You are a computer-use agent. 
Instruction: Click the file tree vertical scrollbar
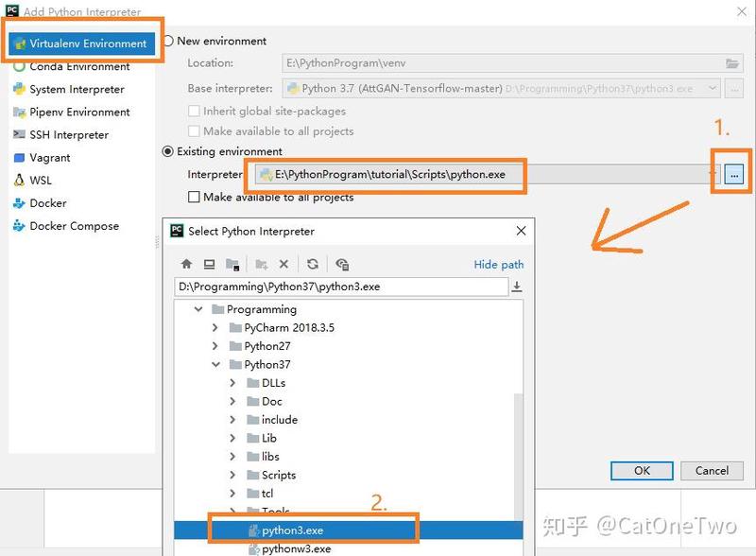click(x=518, y=456)
